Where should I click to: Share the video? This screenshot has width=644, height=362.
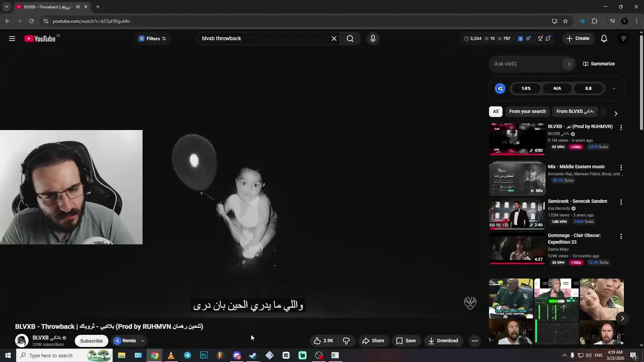tap(373, 341)
